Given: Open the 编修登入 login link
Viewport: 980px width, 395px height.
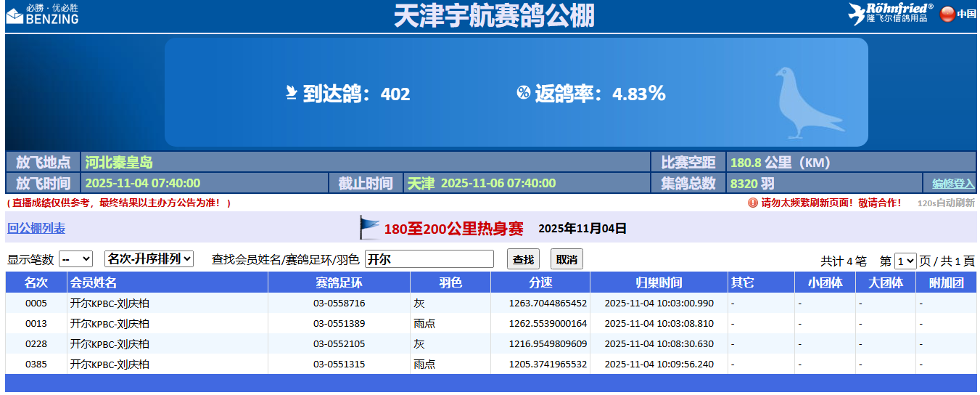Looking at the screenshot, I should pos(952,183).
